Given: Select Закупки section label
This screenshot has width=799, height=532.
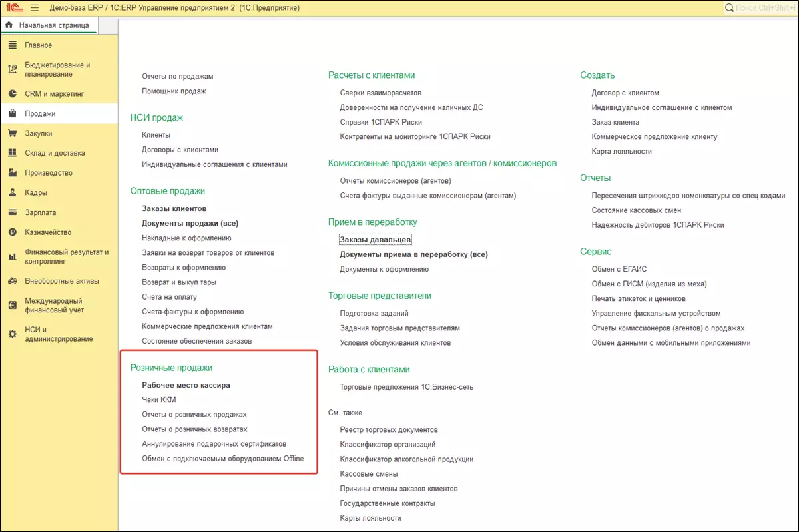Looking at the screenshot, I should click(x=39, y=133).
